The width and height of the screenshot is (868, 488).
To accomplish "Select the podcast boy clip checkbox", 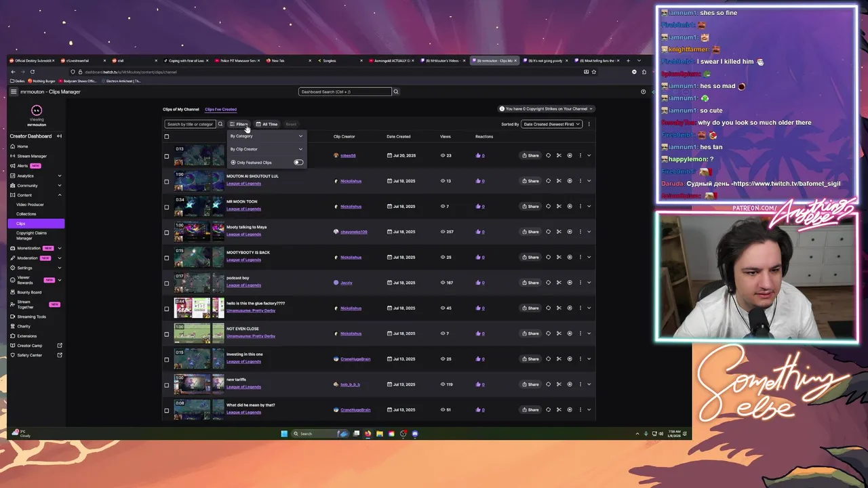I will pyautogui.click(x=167, y=283).
